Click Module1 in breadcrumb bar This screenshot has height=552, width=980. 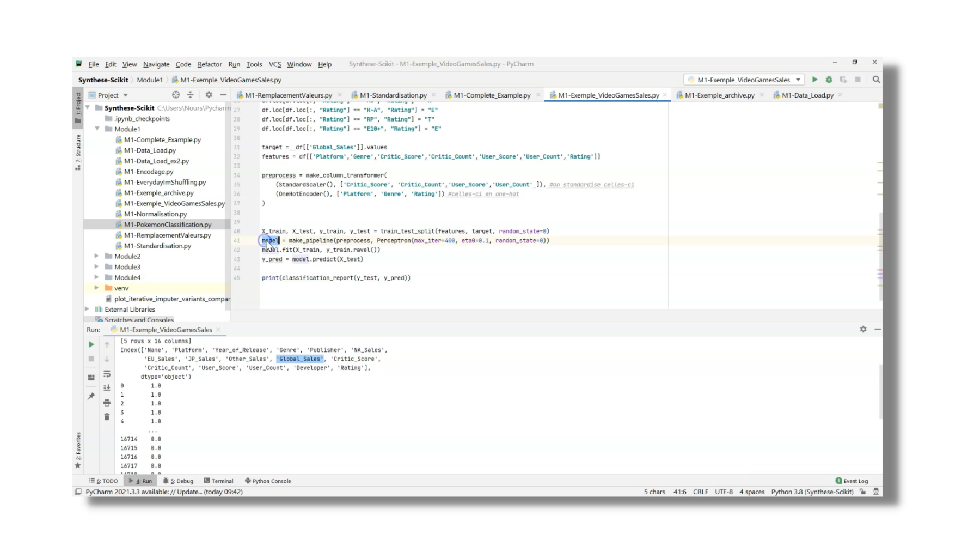(x=150, y=80)
